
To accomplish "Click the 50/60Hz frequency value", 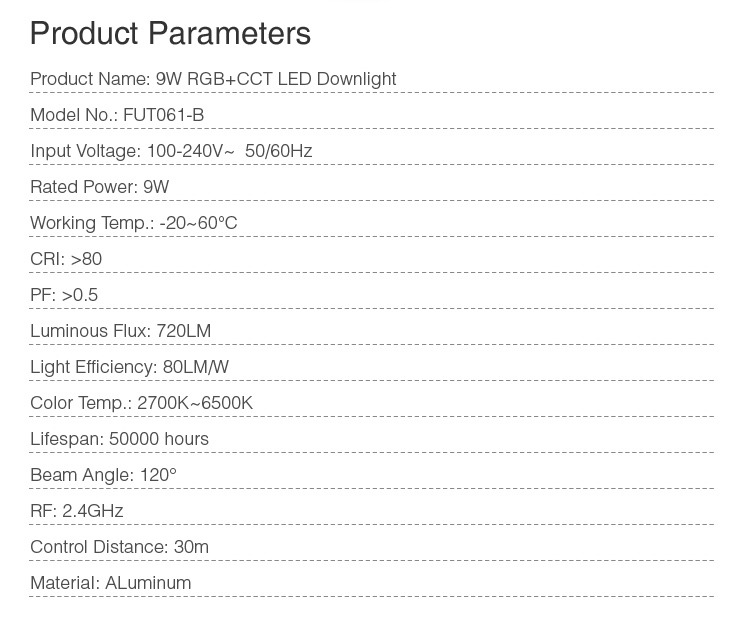I will [278, 151].
